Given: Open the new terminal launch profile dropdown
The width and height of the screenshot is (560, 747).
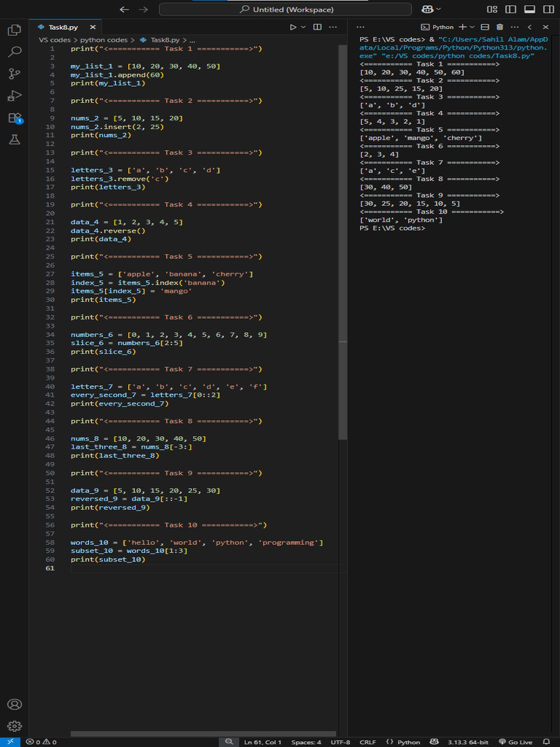Looking at the screenshot, I should pos(472,27).
